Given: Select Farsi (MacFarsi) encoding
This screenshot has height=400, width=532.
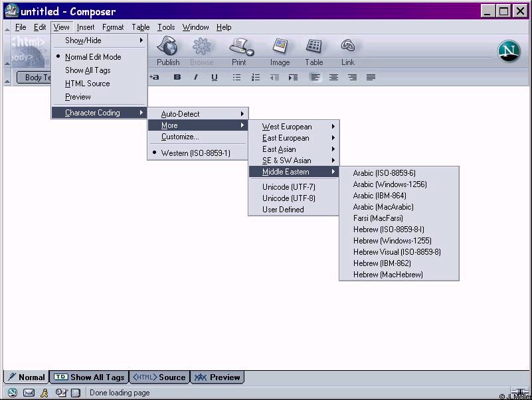Looking at the screenshot, I should [399, 218].
